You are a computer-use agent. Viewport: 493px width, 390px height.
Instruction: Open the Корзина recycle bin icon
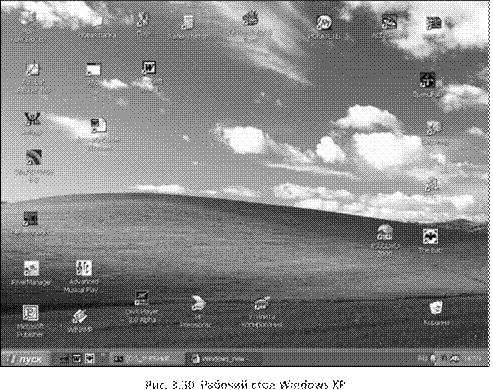[436, 308]
